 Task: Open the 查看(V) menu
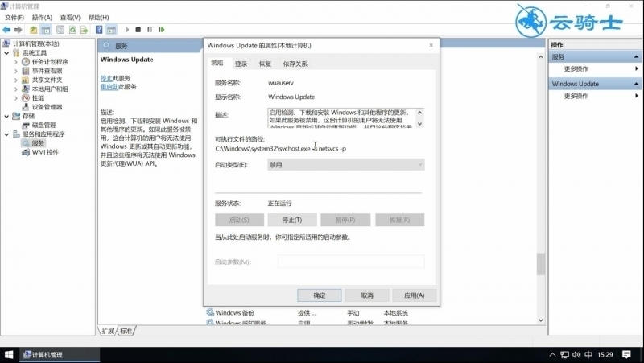(70, 18)
